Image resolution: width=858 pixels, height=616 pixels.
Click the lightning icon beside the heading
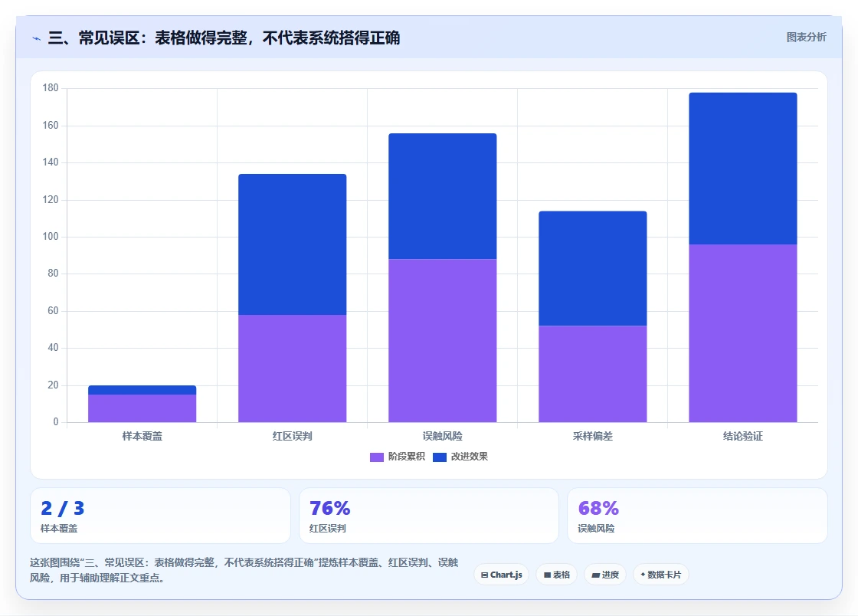pyautogui.click(x=36, y=38)
